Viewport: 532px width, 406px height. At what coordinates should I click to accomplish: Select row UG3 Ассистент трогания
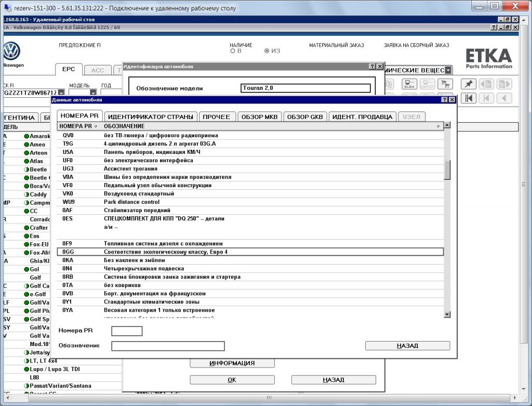[x=250, y=169]
